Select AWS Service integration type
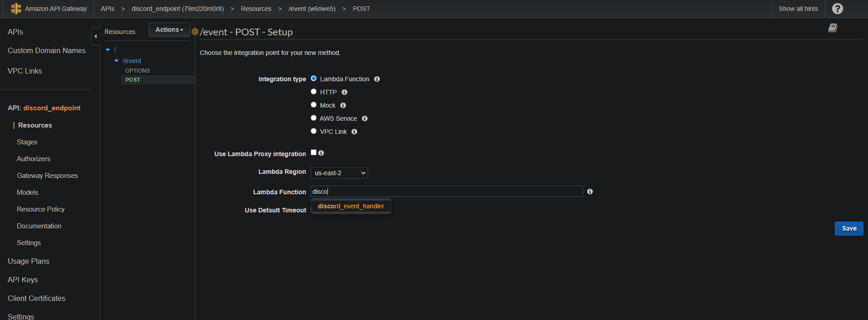This screenshot has width=868, height=320. pyautogui.click(x=313, y=118)
